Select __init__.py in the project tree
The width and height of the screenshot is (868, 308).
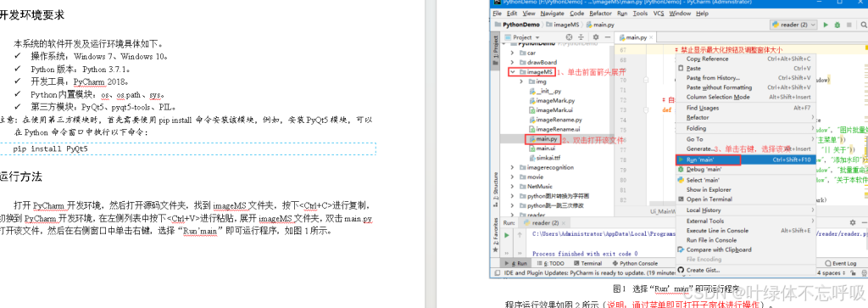pyautogui.click(x=545, y=91)
